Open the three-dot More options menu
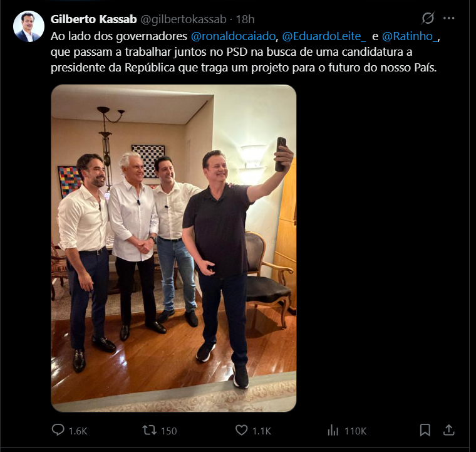Image resolution: width=476 pixels, height=452 pixels. [448, 18]
